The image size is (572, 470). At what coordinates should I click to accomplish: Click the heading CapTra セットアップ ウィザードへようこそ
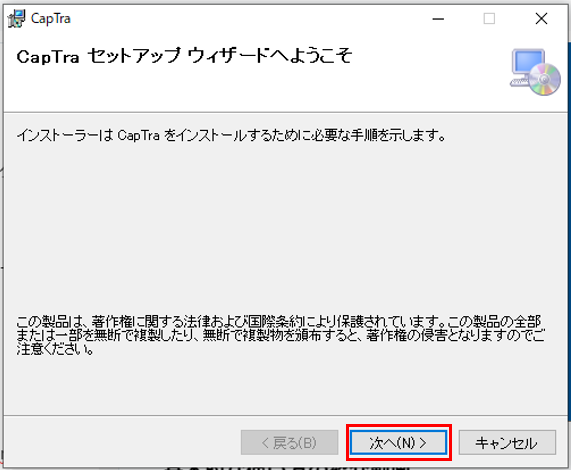[x=184, y=57]
